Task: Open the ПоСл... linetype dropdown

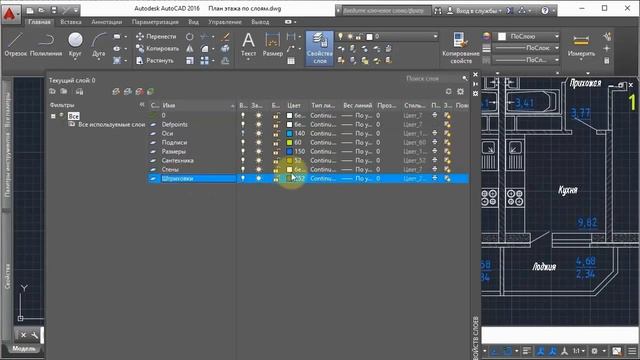Action: click(x=556, y=60)
